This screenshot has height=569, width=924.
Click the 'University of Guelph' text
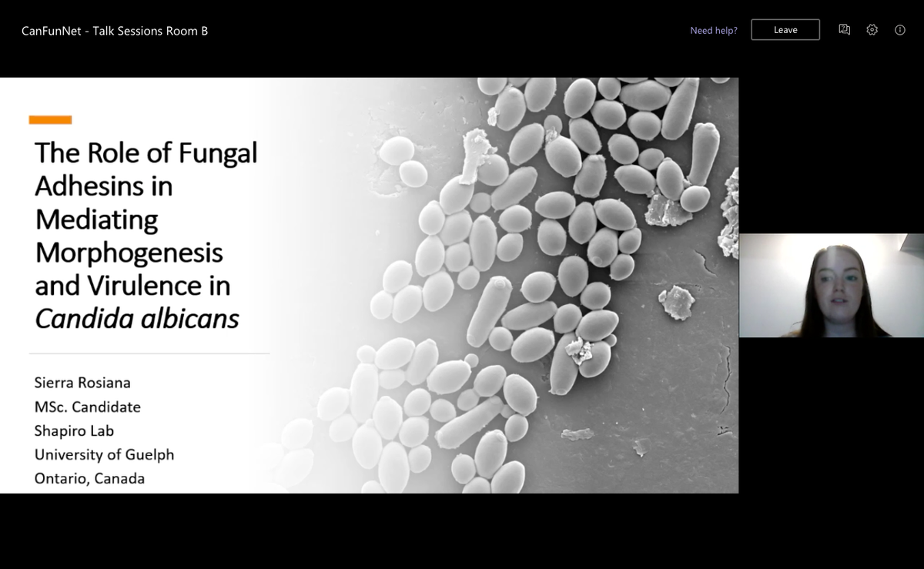[x=104, y=454]
